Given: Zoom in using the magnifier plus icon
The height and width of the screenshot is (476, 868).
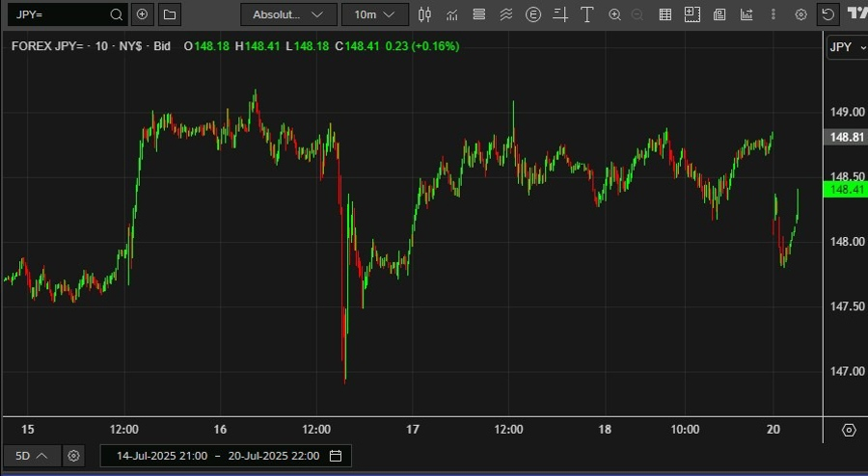Looking at the screenshot, I should [614, 14].
